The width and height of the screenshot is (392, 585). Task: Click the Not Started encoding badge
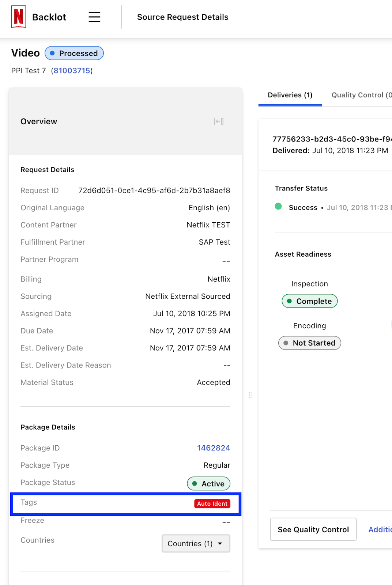tap(310, 343)
